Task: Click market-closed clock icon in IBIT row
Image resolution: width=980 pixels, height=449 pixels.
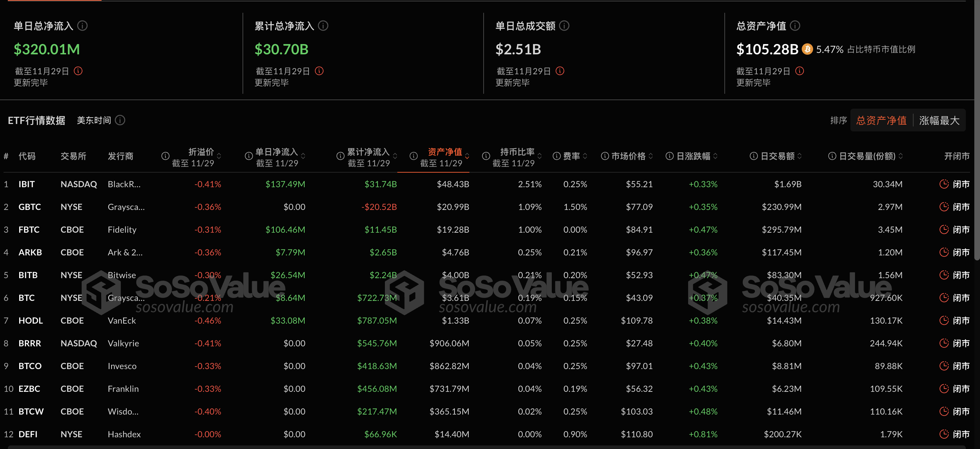Action: pos(944,184)
